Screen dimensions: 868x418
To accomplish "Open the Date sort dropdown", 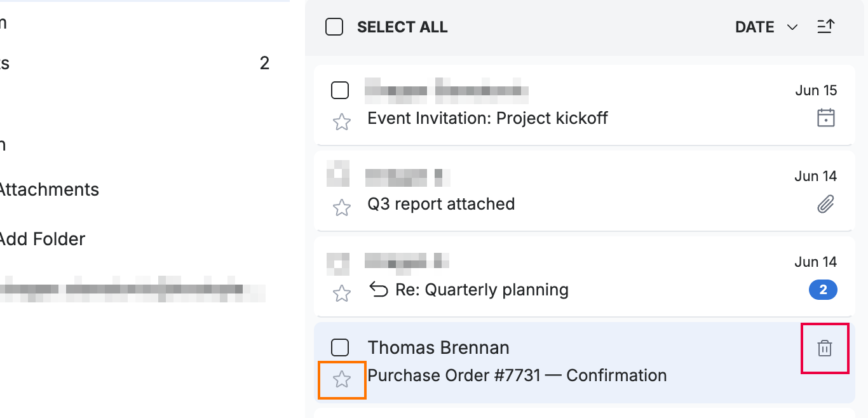I will 766,27.
